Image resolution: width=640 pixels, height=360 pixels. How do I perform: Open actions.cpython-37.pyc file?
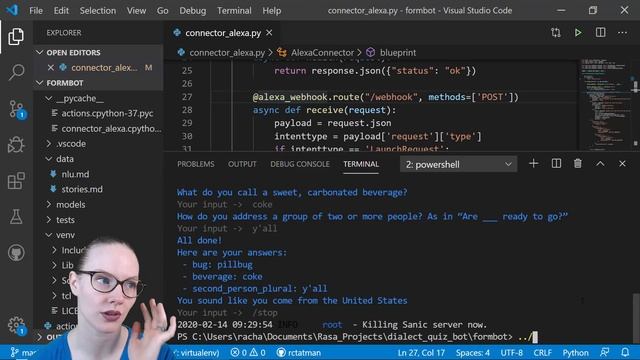(x=107, y=113)
